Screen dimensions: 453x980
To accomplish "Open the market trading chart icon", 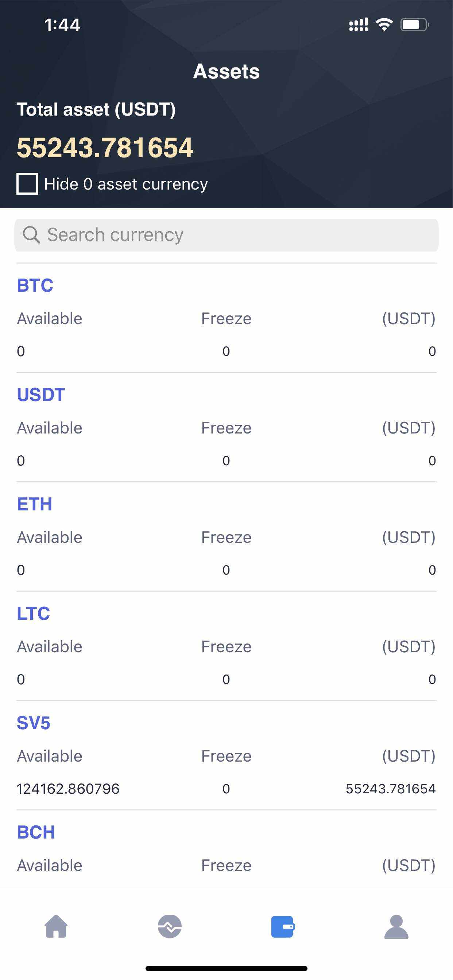I will point(169,926).
